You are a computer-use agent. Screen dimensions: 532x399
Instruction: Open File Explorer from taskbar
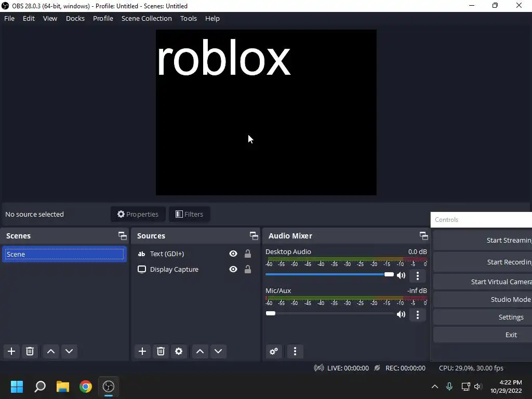click(x=63, y=387)
